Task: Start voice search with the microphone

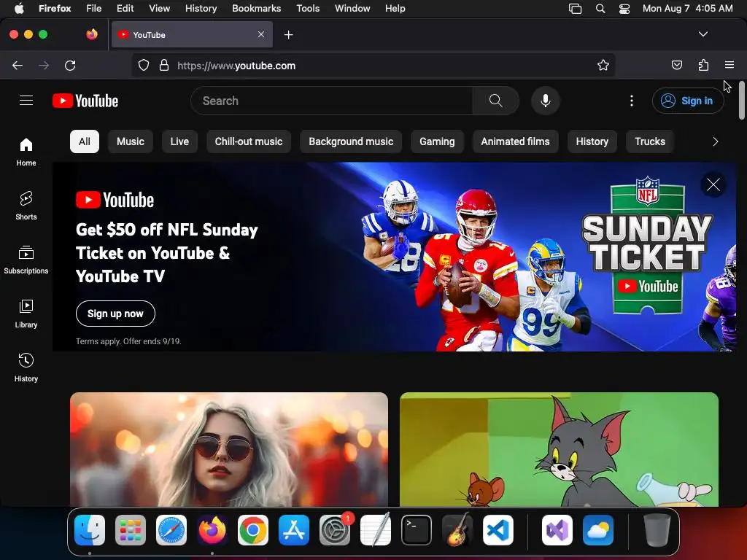Action: tap(546, 101)
